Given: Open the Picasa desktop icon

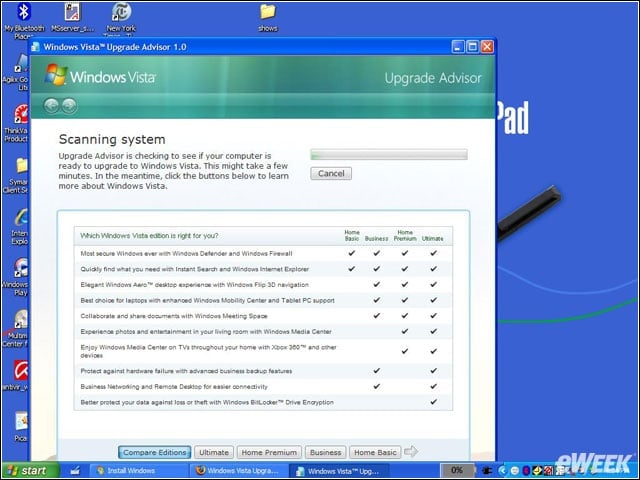Looking at the screenshot, I should click(20, 426).
